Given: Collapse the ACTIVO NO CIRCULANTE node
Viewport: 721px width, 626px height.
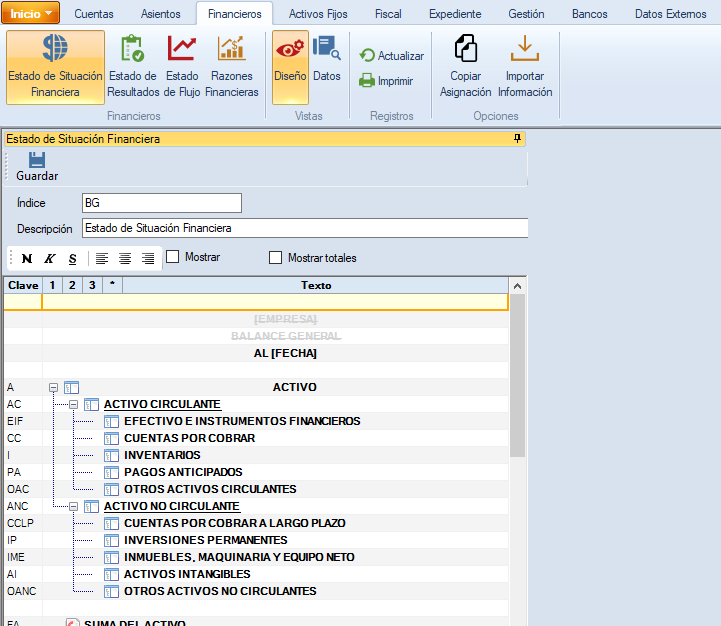Looking at the screenshot, I should pyautogui.click(x=74, y=506).
